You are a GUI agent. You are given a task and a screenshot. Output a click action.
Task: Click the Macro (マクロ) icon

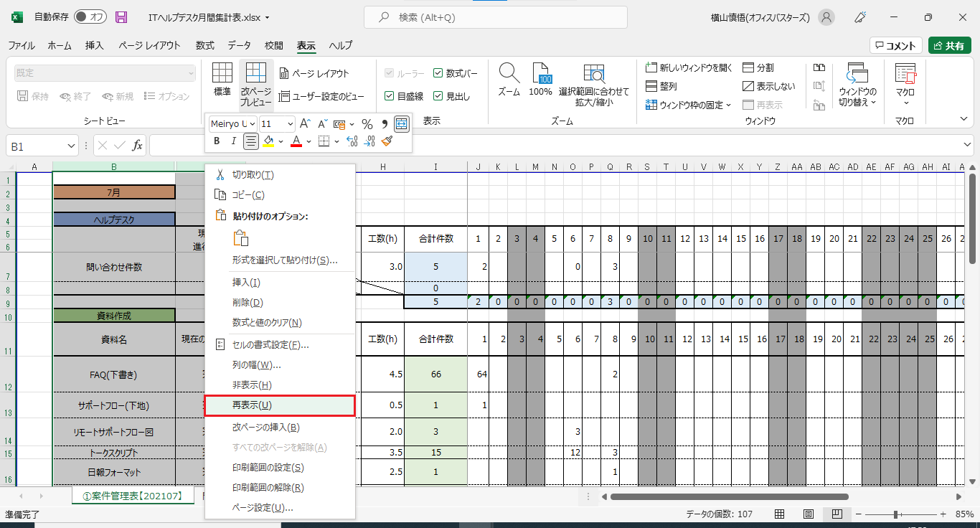(x=905, y=74)
